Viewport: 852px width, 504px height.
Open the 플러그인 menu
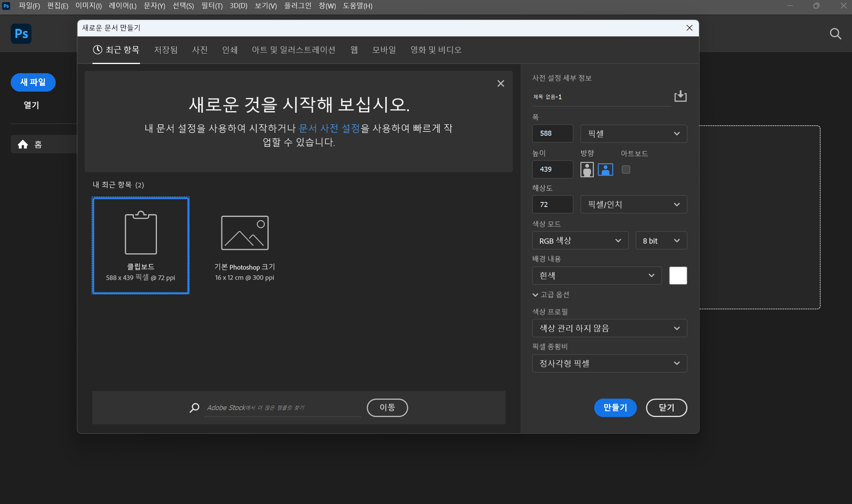[298, 6]
